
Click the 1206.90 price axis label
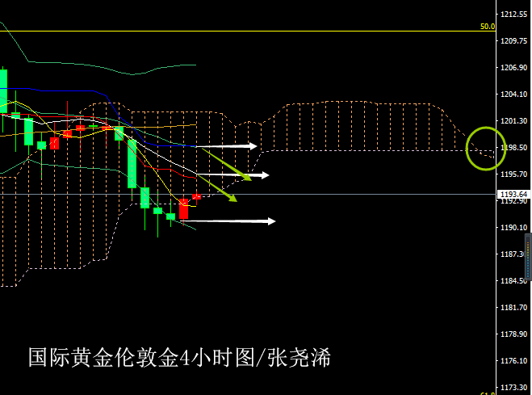click(x=514, y=68)
